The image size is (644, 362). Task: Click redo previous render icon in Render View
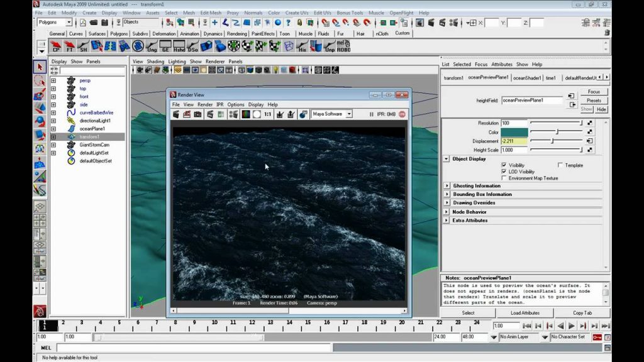click(x=176, y=114)
